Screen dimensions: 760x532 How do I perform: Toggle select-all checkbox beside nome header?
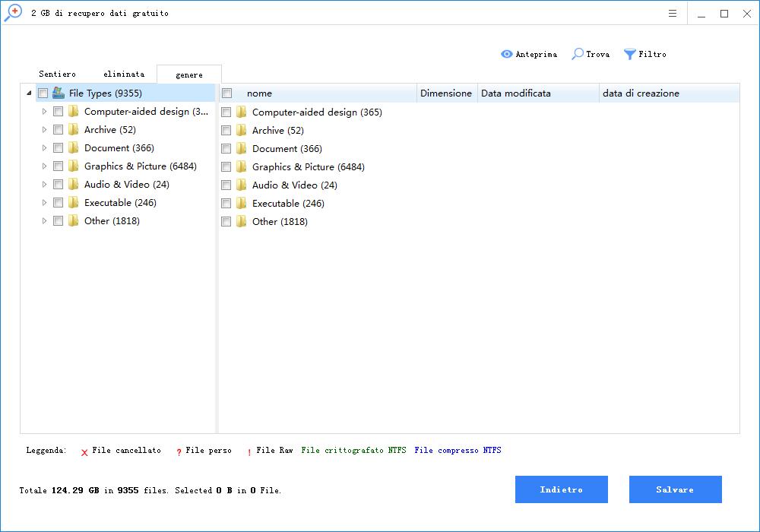226,93
